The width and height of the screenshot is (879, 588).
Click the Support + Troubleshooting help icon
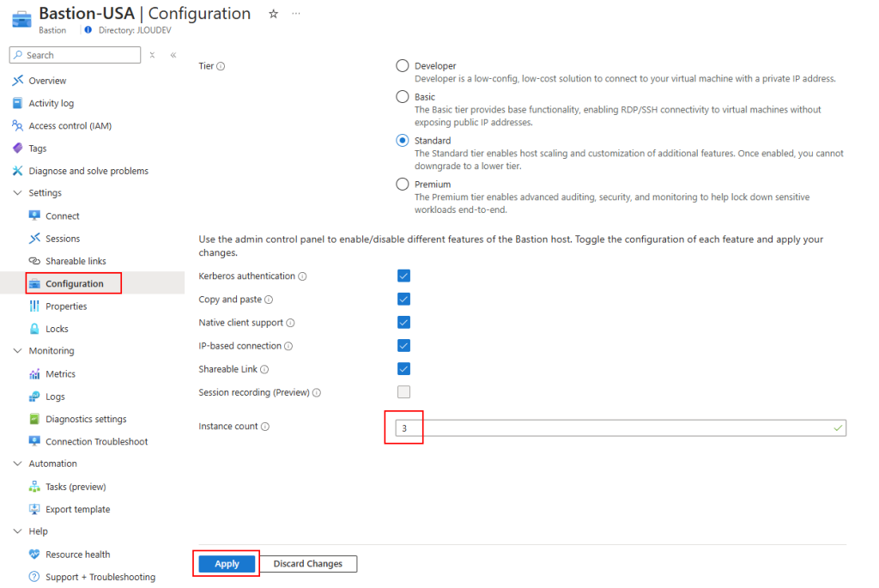[x=34, y=577]
